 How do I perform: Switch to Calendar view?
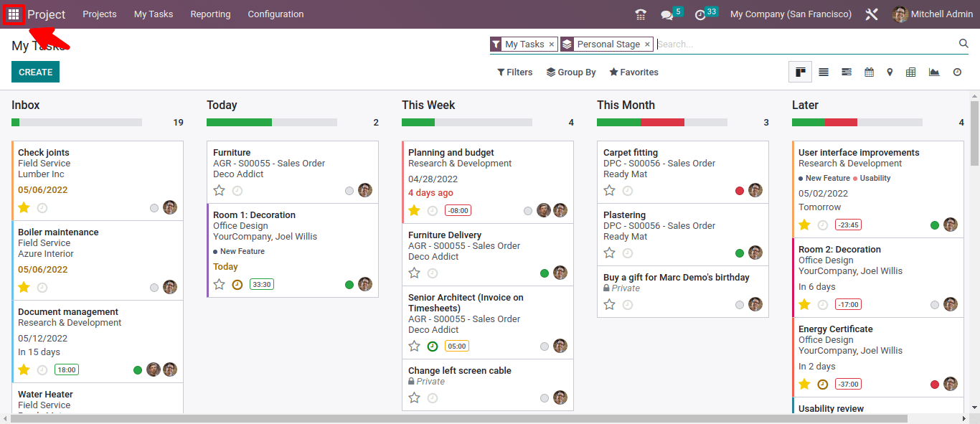[869, 72]
